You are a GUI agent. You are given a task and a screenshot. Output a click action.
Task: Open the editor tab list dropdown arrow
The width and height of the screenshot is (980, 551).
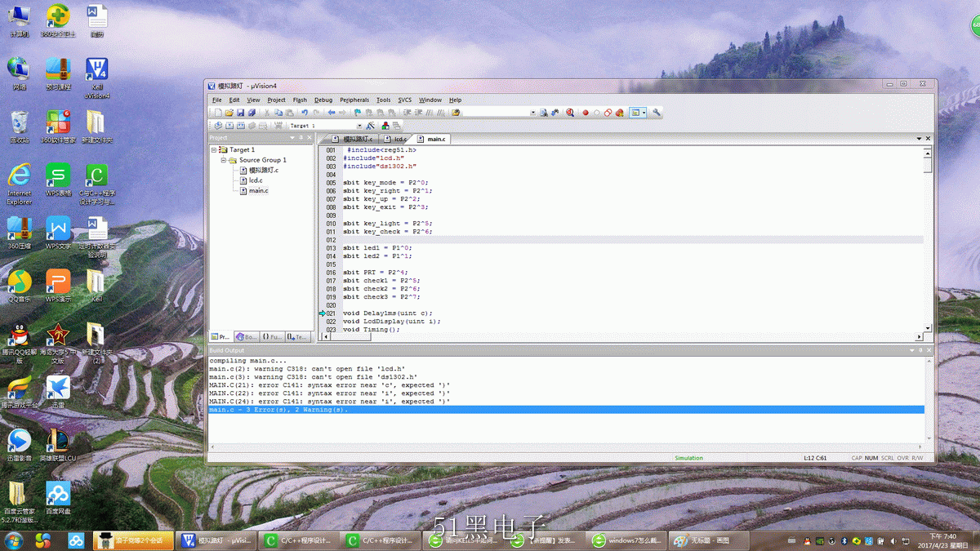click(919, 139)
